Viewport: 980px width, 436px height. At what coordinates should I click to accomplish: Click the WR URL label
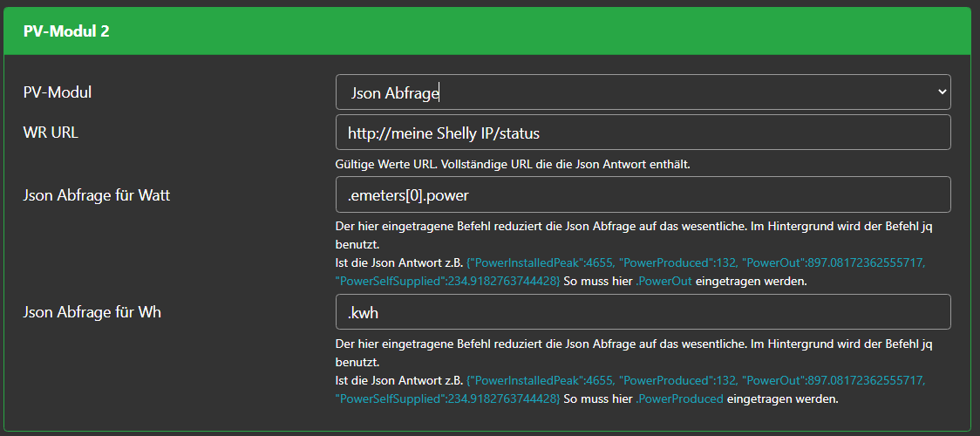50,133
